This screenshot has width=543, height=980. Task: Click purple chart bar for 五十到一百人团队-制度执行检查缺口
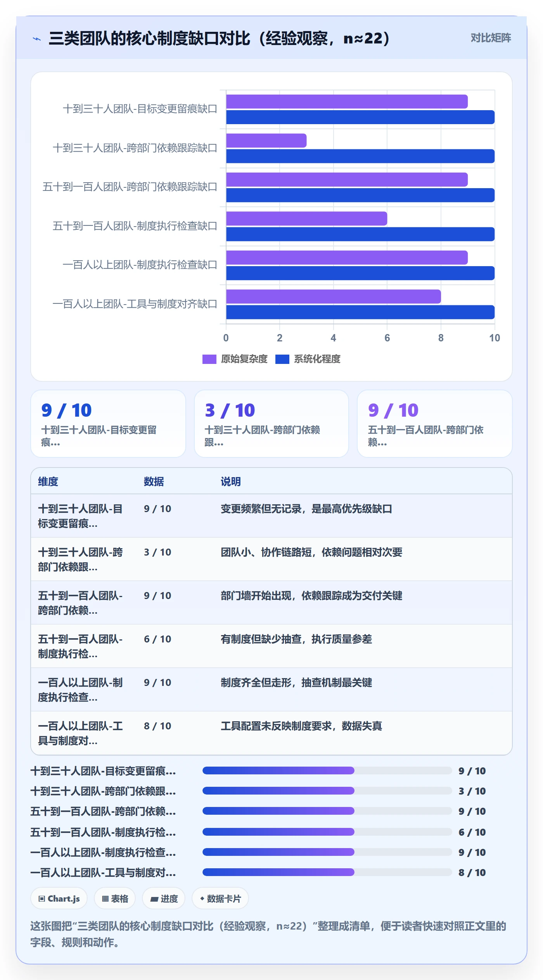click(x=306, y=218)
